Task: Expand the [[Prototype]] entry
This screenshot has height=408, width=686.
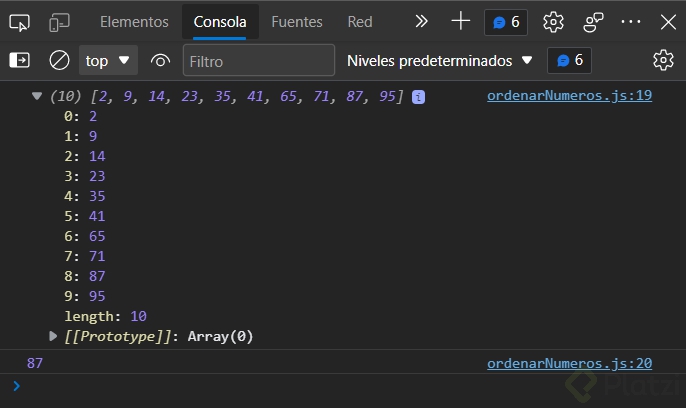Action: pyautogui.click(x=53, y=336)
